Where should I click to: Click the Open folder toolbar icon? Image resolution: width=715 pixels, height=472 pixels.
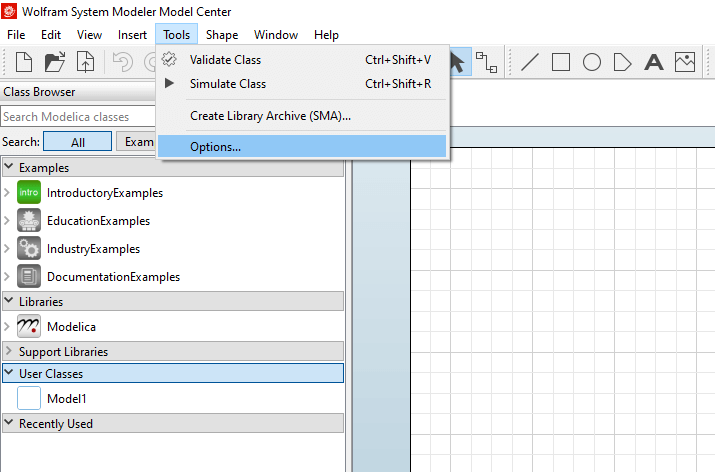55,62
